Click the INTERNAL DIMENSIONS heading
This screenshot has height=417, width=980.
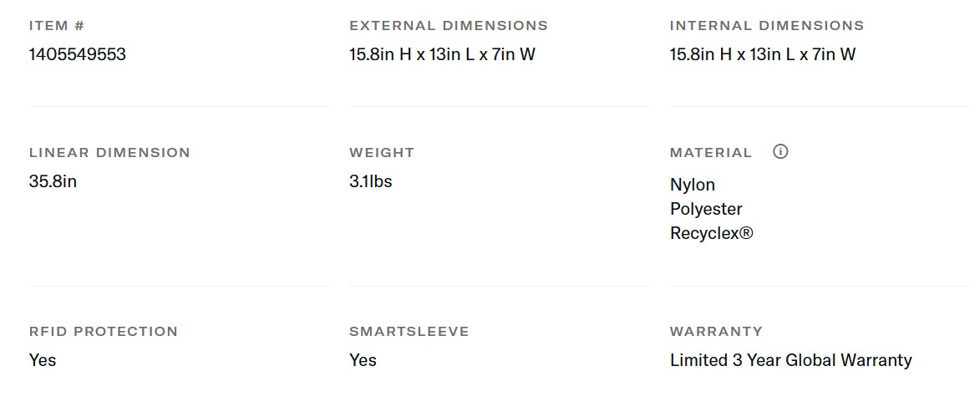click(766, 26)
